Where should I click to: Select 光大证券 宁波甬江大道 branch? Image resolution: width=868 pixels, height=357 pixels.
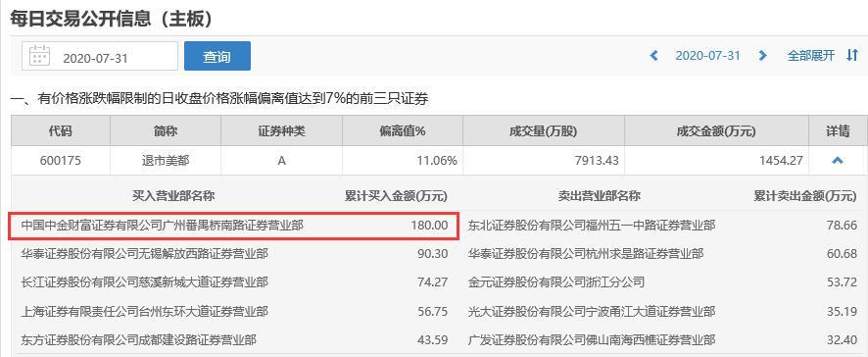[x=591, y=311]
